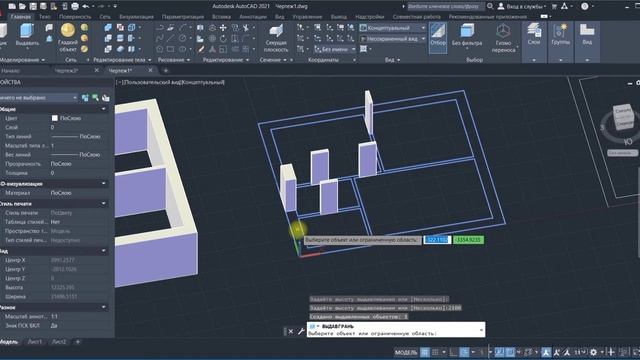Select the Polygon tool in Рисование
The height and width of the screenshot is (360, 640).
click(159, 49)
